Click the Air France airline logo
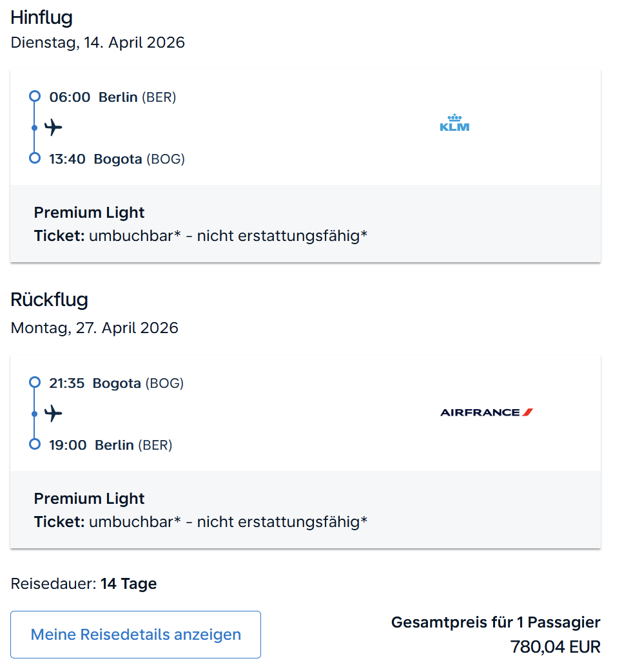622x672 pixels. 487,412
